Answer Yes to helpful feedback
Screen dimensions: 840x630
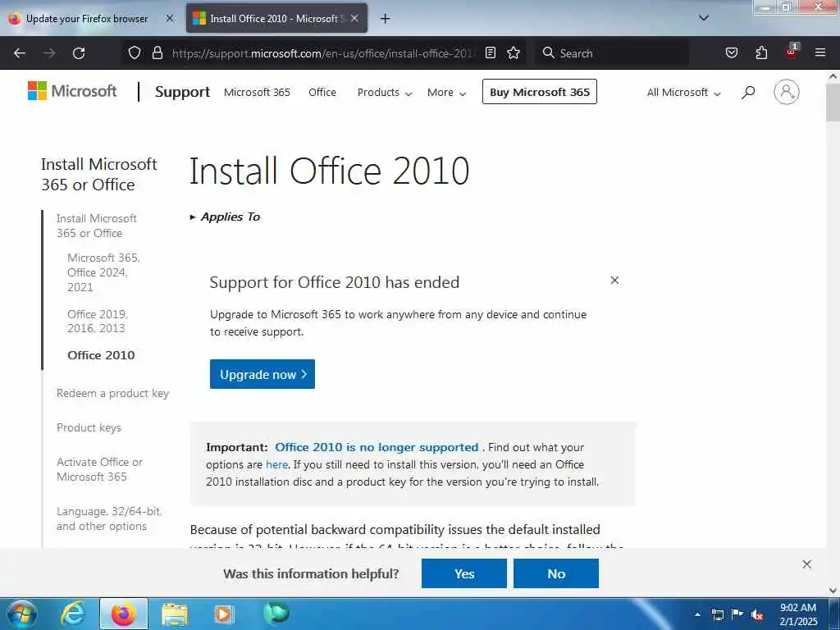pos(464,573)
